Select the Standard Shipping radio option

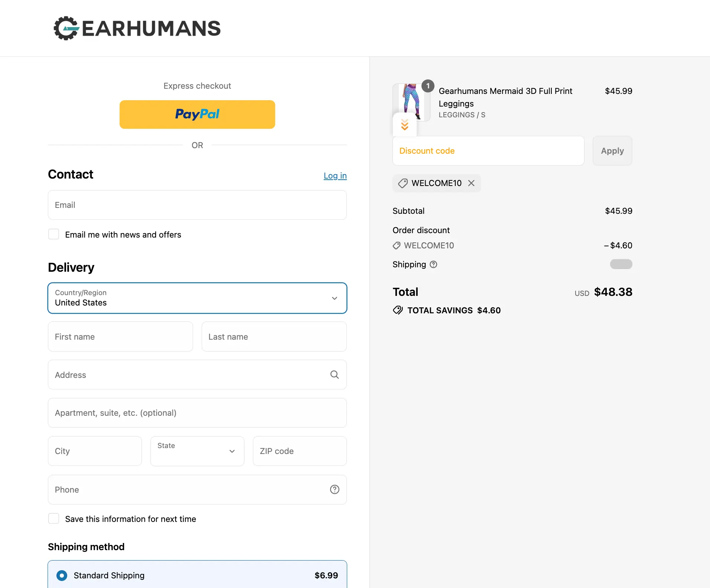tap(62, 575)
